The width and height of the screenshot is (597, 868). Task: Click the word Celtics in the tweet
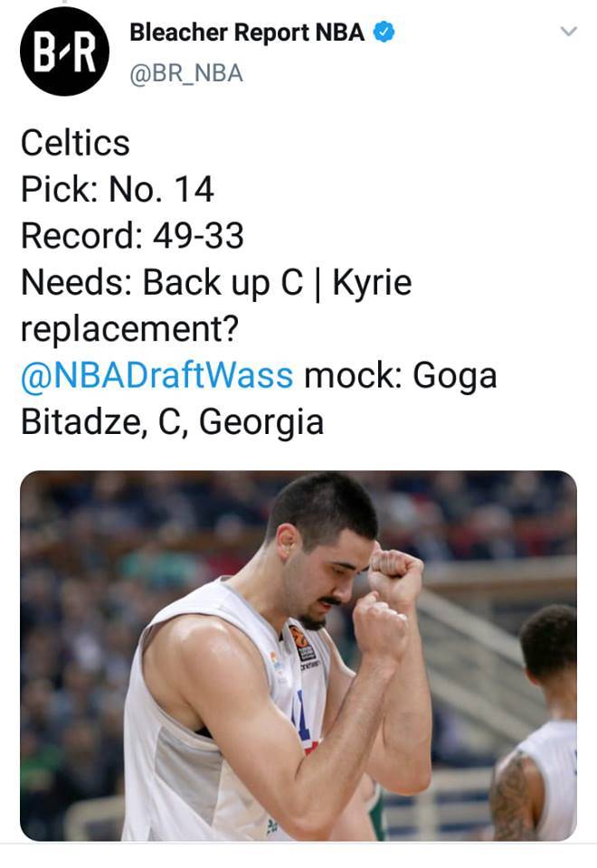(75, 143)
